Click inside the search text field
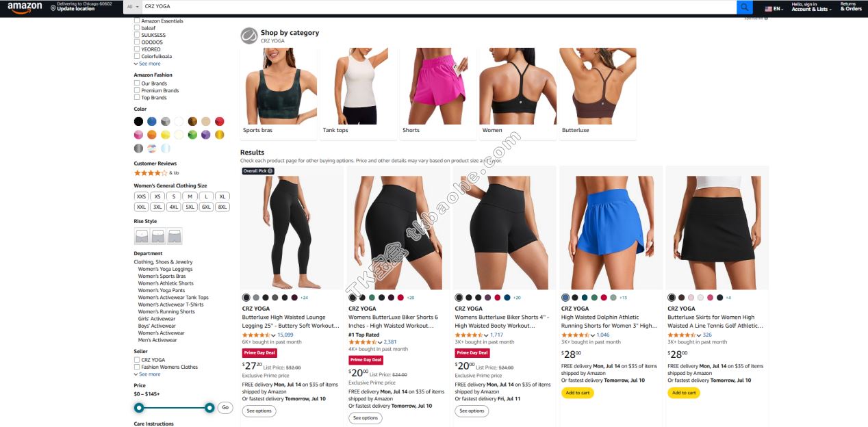868x427 pixels. click(x=439, y=6)
